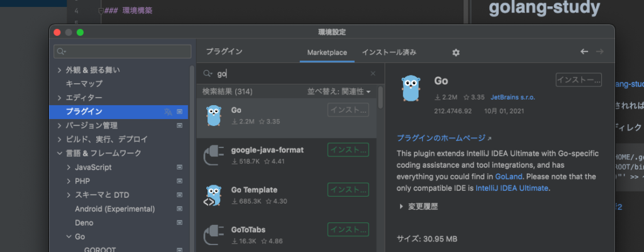Click the magnifier icon in plugin search
The width and height of the screenshot is (644, 252).
pos(208,74)
